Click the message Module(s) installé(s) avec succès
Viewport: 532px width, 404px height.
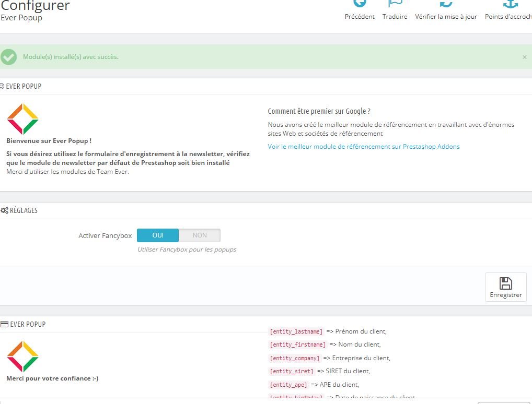click(x=71, y=57)
